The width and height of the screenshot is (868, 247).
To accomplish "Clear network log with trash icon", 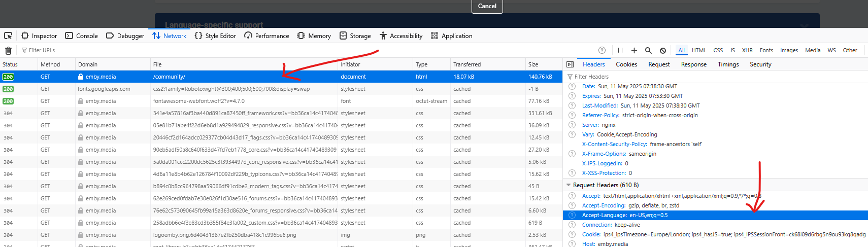I will 8,51.
